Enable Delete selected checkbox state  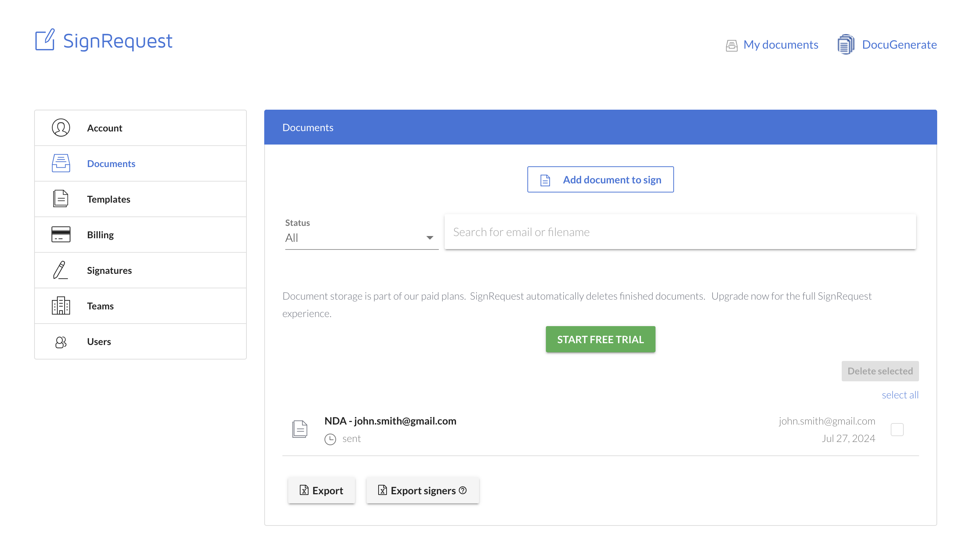(x=898, y=430)
